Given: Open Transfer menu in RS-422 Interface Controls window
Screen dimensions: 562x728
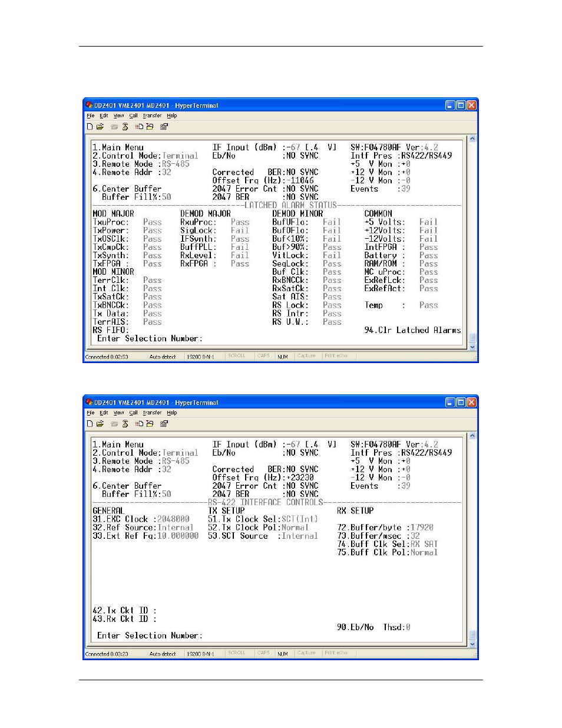Looking at the screenshot, I should coord(152,413).
